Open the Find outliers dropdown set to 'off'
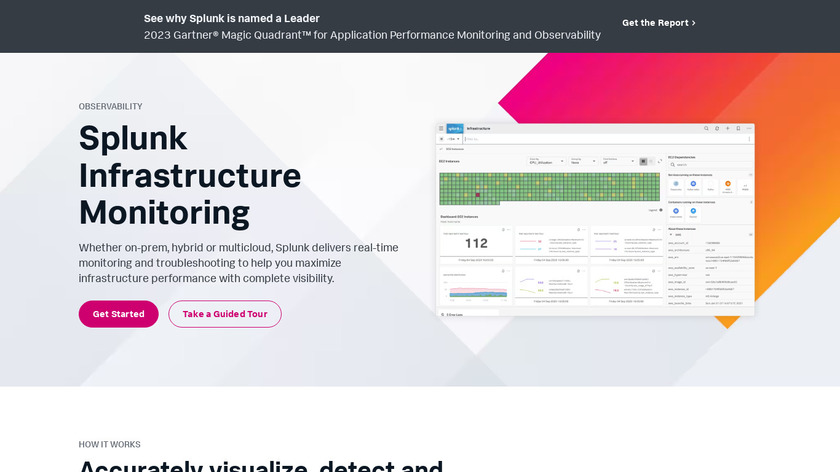840x472 pixels. [x=619, y=161]
